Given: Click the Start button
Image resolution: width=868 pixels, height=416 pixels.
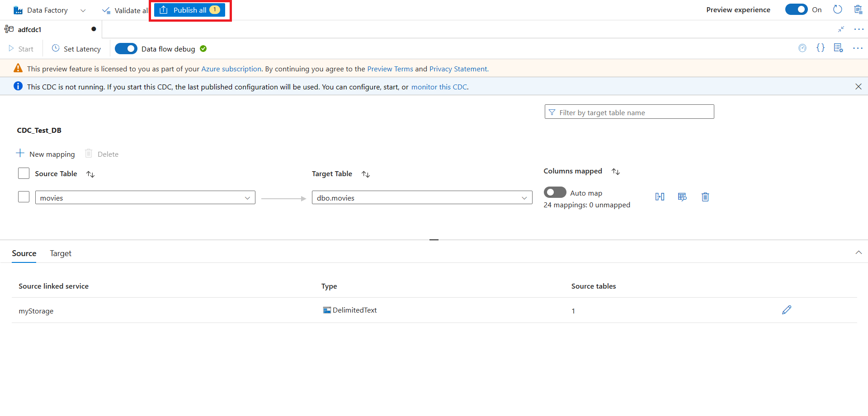Looking at the screenshot, I should click(21, 49).
